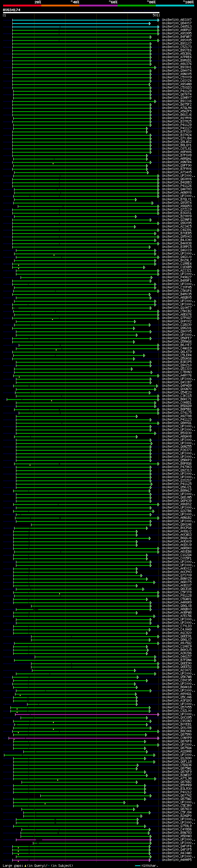Click hit UniRef100_C4WU19
The height and width of the screenshot is (868, 197).
176,349
